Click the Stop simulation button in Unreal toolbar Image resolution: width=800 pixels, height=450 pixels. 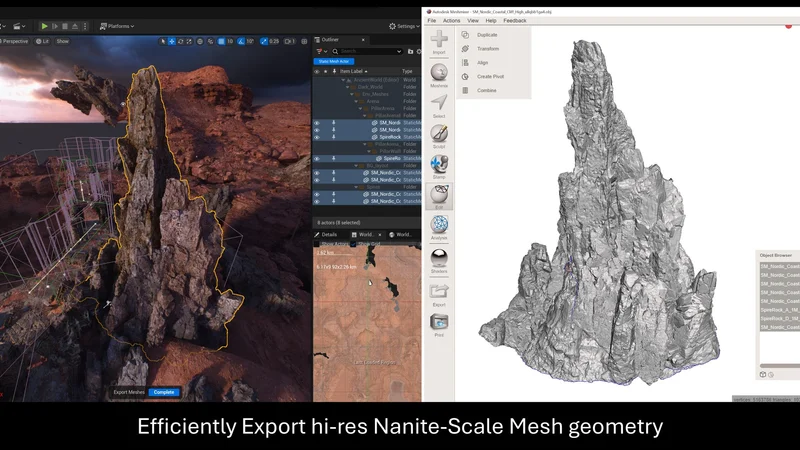[65, 26]
